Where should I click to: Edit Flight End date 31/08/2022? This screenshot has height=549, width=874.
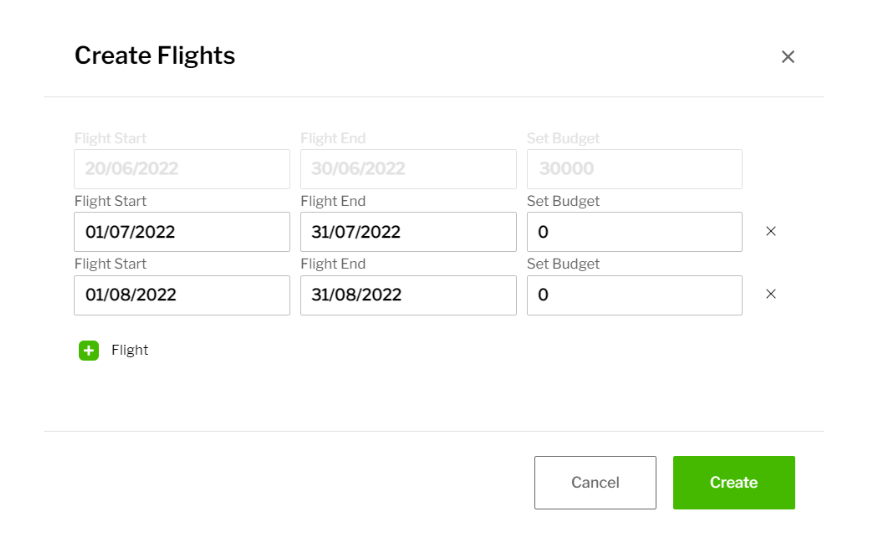(408, 295)
